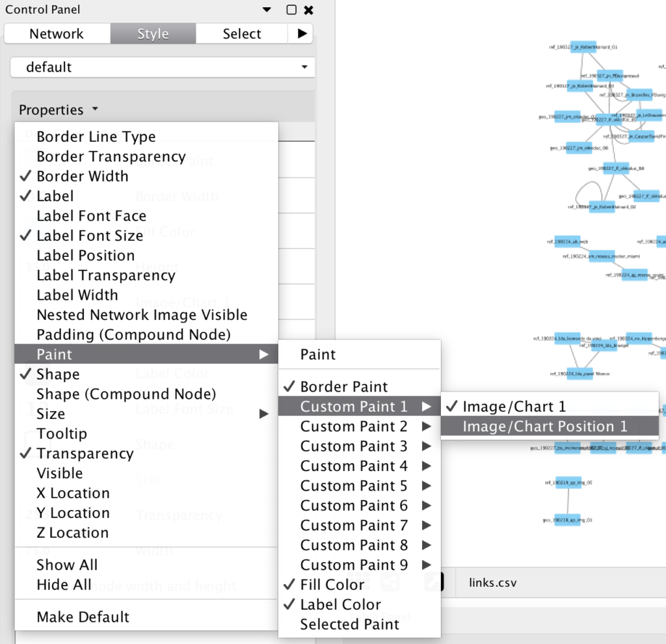The height and width of the screenshot is (644, 666).
Task: Close the Control Panel
Action: (309, 10)
